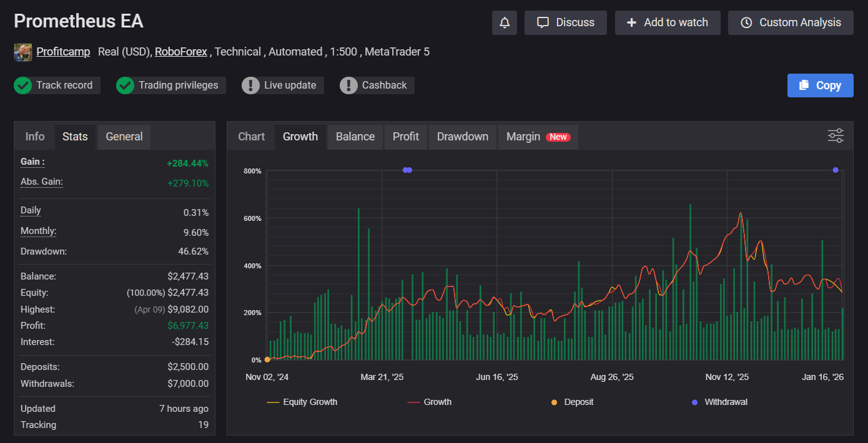Click the Trading privileges checkmark icon
Viewport: 868px width, 443px height.
(x=126, y=85)
